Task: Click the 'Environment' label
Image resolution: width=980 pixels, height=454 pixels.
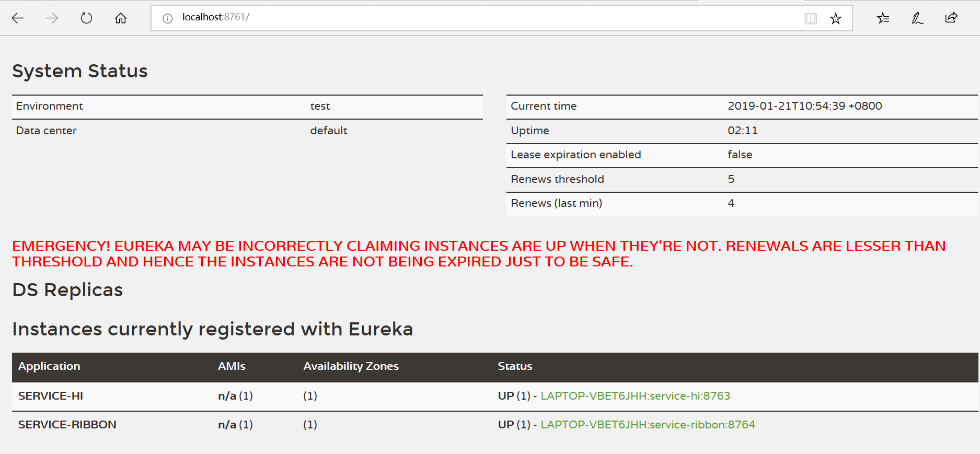Action: tap(49, 106)
